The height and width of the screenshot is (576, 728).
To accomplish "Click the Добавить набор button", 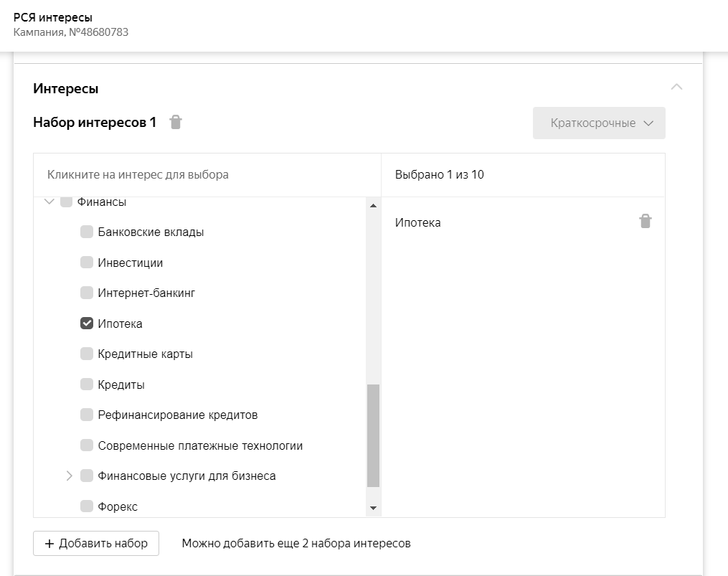I will pyautogui.click(x=96, y=543).
